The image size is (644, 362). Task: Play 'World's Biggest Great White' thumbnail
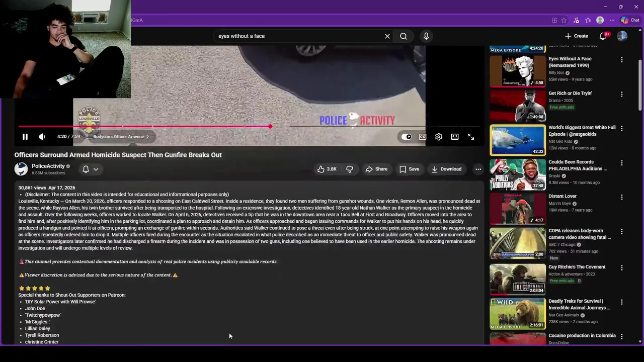click(x=518, y=140)
